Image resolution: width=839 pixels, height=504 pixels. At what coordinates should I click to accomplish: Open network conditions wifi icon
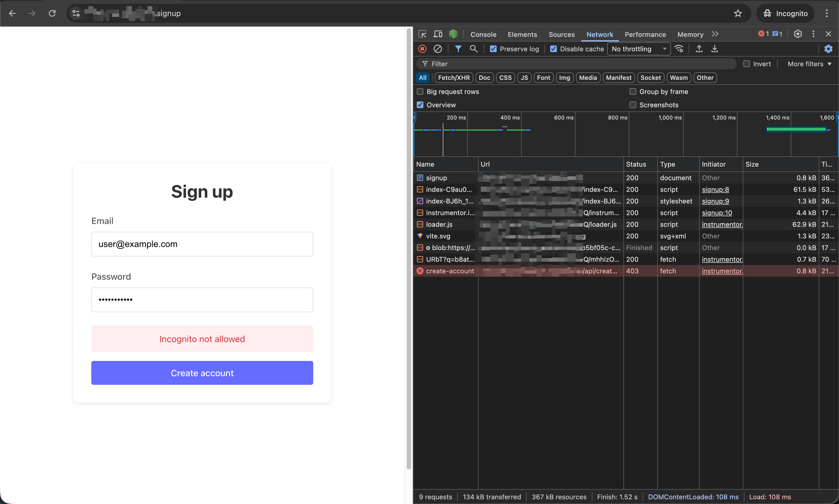(679, 49)
